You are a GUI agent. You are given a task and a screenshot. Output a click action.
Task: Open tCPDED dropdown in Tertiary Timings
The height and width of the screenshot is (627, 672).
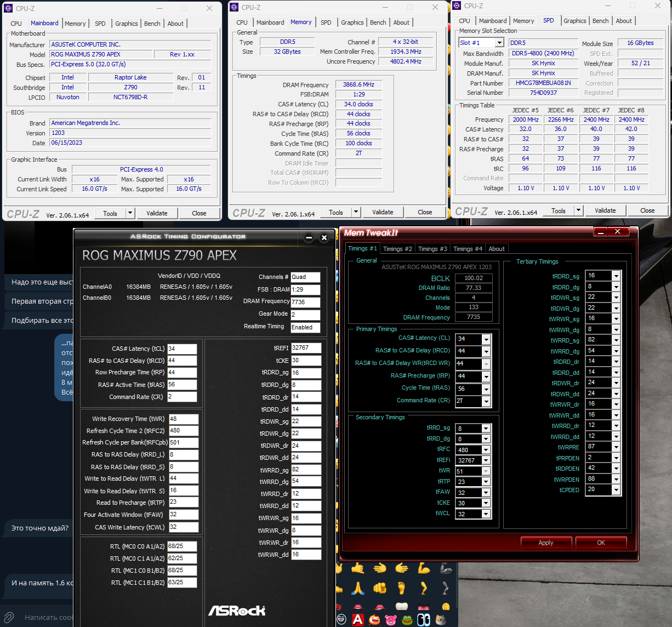click(x=616, y=490)
